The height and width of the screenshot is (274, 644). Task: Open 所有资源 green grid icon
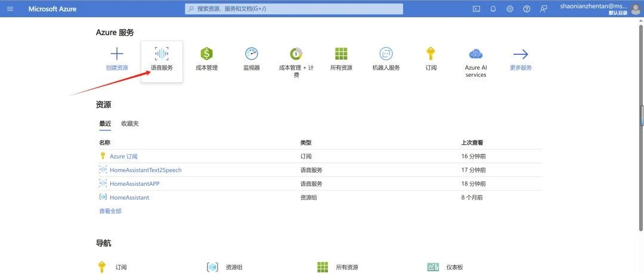point(341,54)
